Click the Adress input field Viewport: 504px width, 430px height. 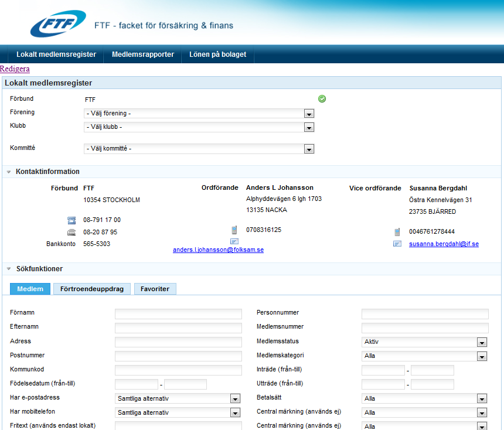point(178,342)
